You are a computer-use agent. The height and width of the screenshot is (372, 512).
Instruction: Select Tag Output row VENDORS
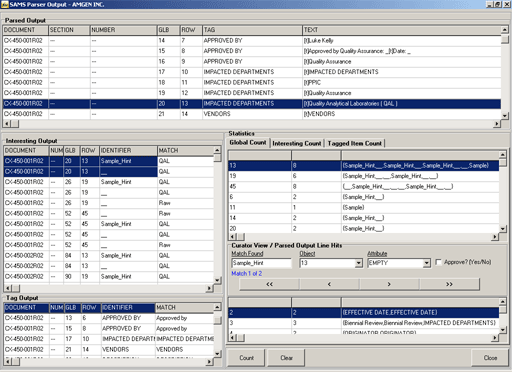[109, 349]
